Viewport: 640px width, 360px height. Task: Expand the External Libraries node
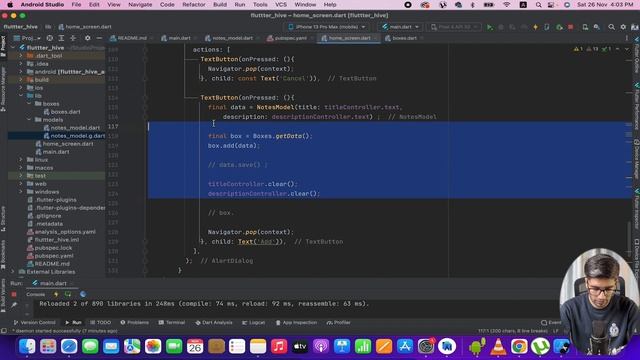pos(13,271)
